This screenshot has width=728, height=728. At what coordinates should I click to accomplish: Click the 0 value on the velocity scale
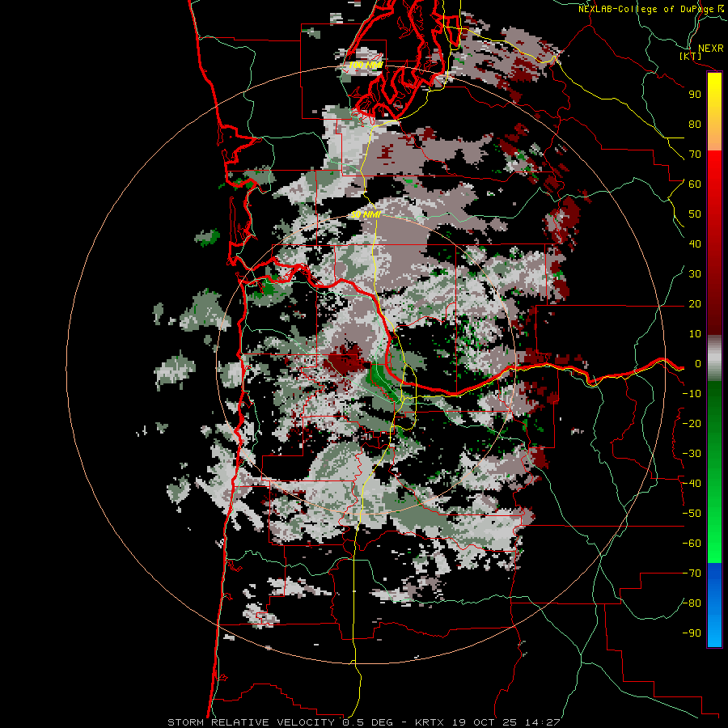click(x=697, y=363)
